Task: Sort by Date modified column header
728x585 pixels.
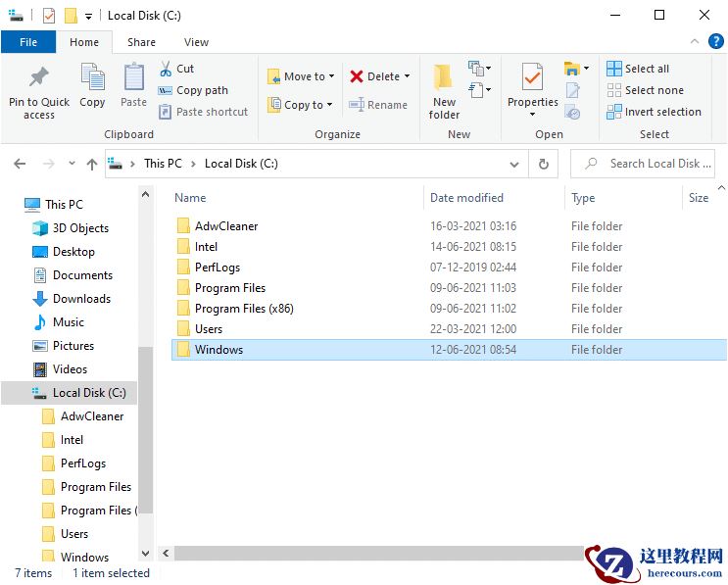Action: coord(466,198)
